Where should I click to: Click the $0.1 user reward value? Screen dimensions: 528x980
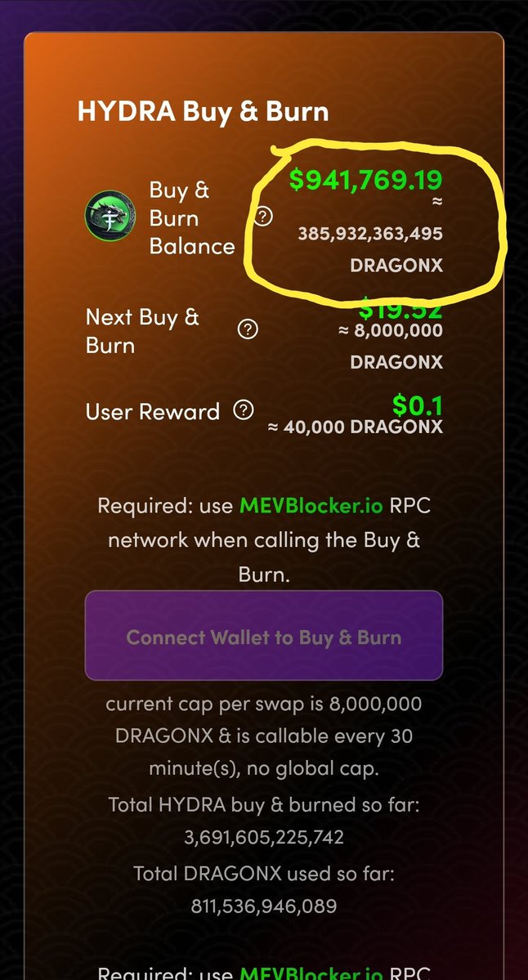(418, 405)
